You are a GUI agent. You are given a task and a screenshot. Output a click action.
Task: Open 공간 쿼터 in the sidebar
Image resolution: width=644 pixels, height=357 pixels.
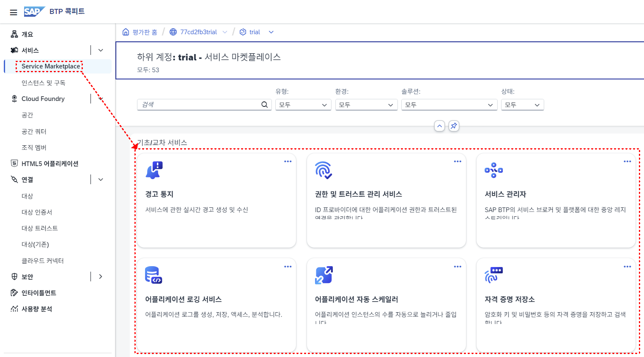click(34, 131)
